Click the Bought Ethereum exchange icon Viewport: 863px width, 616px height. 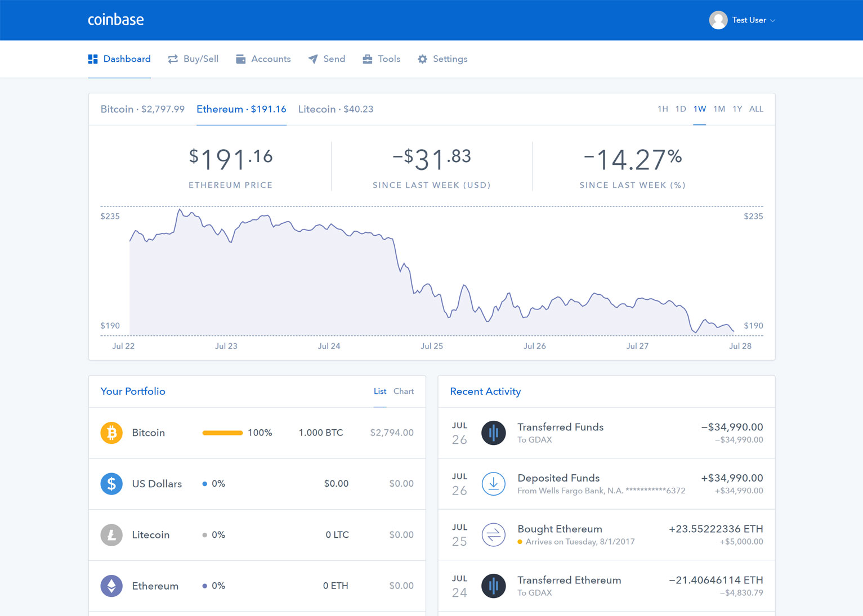[494, 535]
